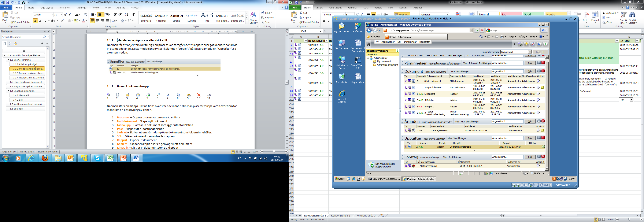Click Firefox icon in Windows taskbar

[45, 158]
